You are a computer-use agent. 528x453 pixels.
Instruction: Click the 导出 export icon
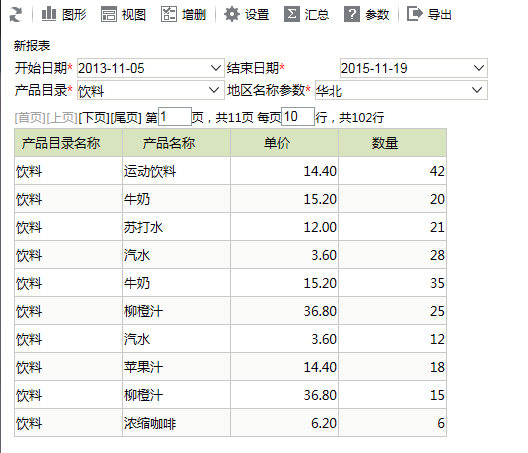click(415, 14)
